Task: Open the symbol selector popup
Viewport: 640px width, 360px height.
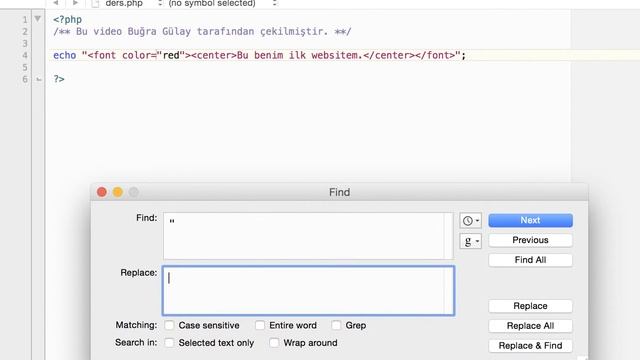Action: (x=222, y=3)
